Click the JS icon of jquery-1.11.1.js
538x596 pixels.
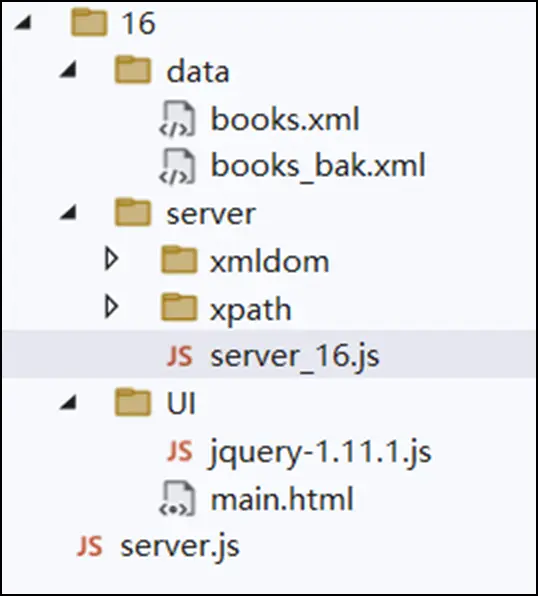pyautogui.click(x=179, y=451)
